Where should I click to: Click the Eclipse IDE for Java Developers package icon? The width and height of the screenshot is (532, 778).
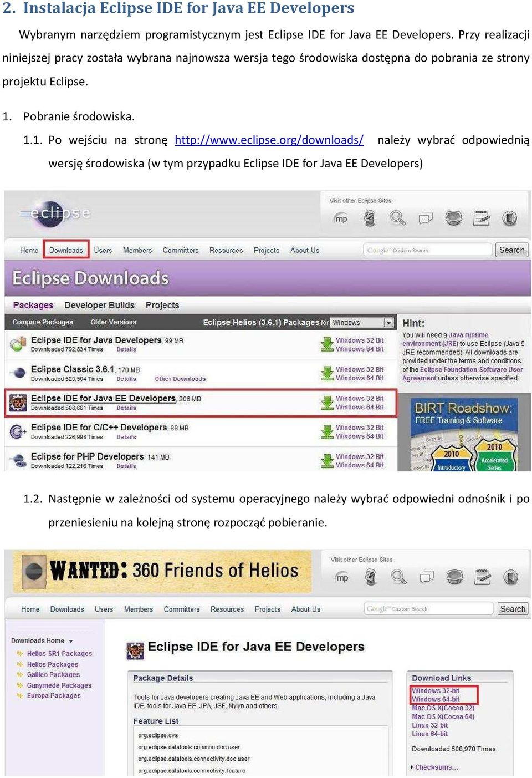[x=18, y=344]
